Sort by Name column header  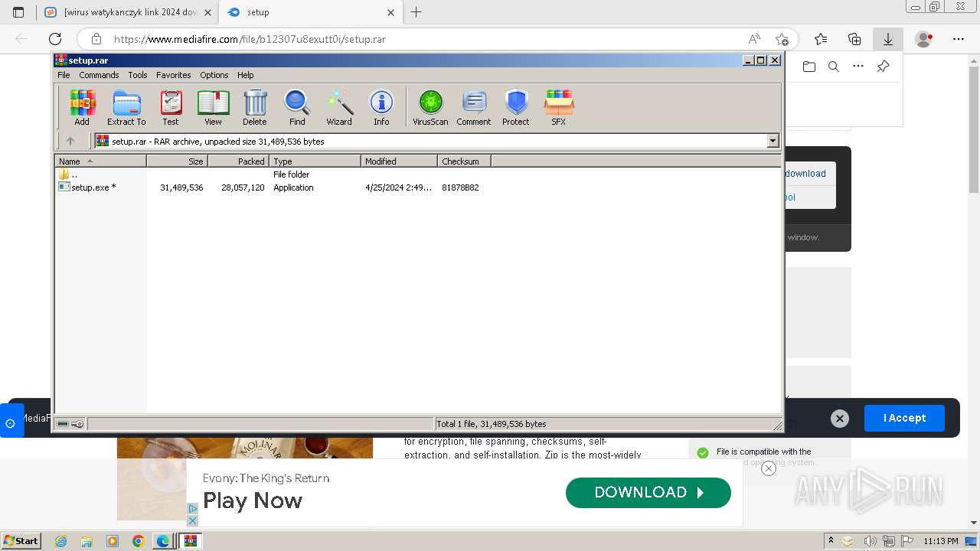pos(100,161)
